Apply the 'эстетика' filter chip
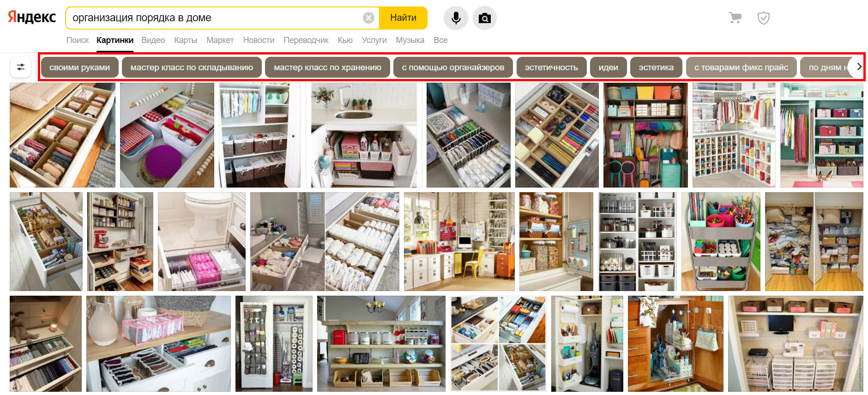The width and height of the screenshot is (868, 395). (x=656, y=67)
